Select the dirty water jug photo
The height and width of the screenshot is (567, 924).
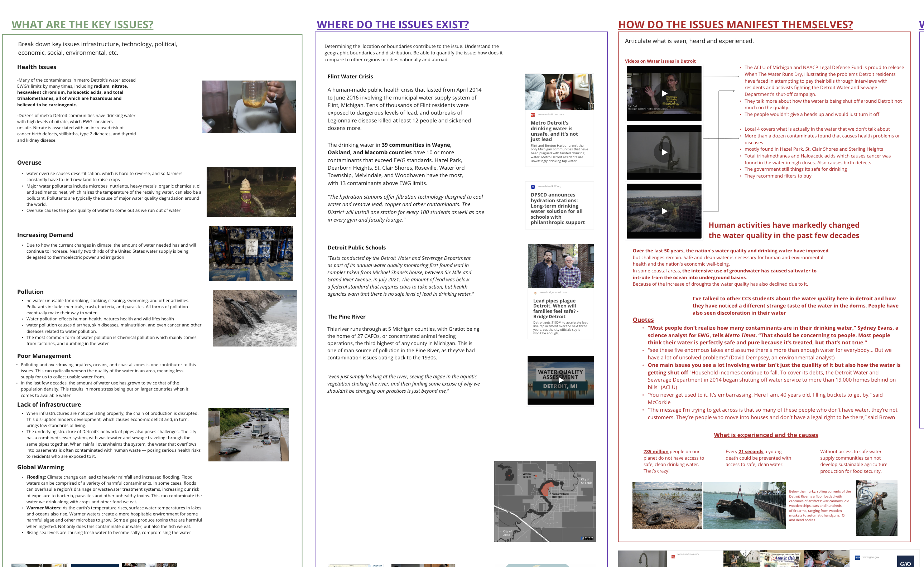coord(249,107)
